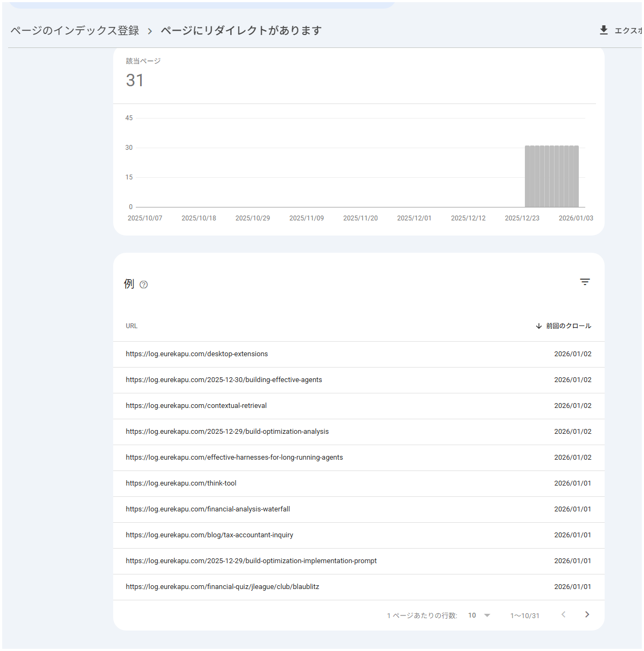Screen dimensions: 644x651
Task: Open the filter options for the examples list
Action: pos(585,282)
